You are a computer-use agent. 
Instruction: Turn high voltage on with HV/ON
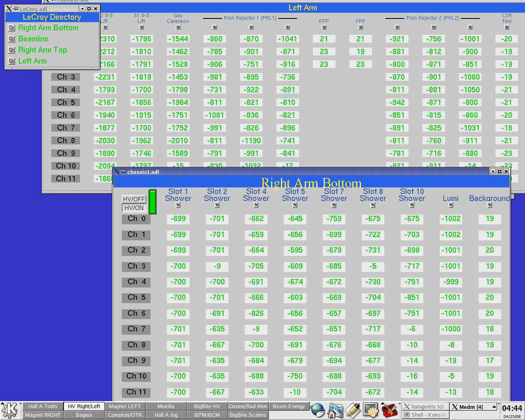point(134,208)
